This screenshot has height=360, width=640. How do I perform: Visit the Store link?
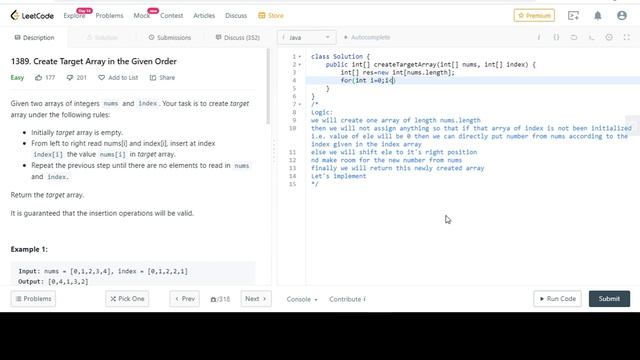271,16
